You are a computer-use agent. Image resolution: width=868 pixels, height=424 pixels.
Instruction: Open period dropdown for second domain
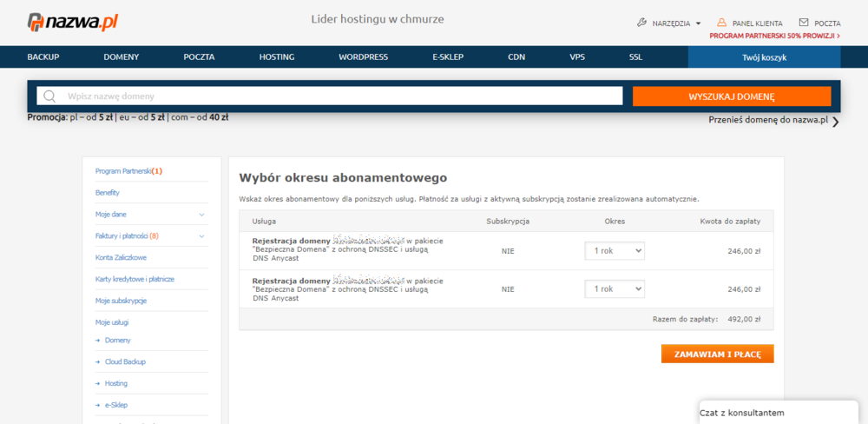tap(615, 289)
